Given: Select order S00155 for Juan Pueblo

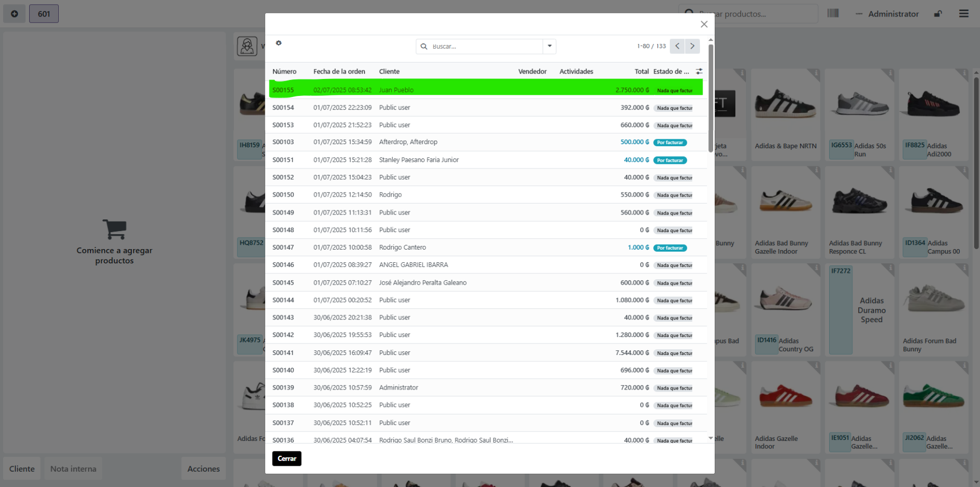Looking at the screenshot, I should (x=486, y=90).
